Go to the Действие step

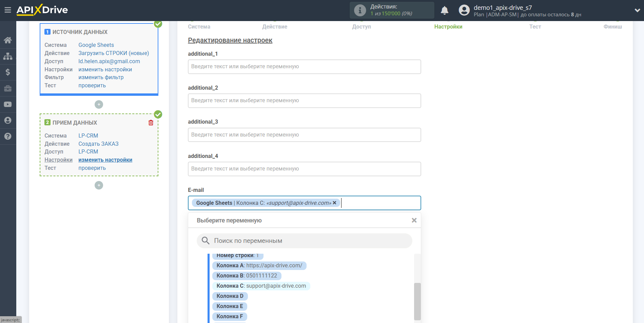(275, 26)
